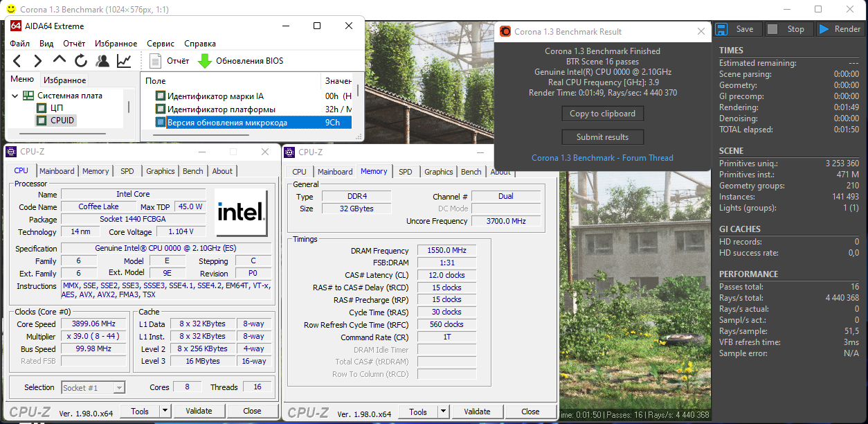Open SPD tab in left CPU-Z
The width and height of the screenshot is (868, 424).
[x=127, y=171]
